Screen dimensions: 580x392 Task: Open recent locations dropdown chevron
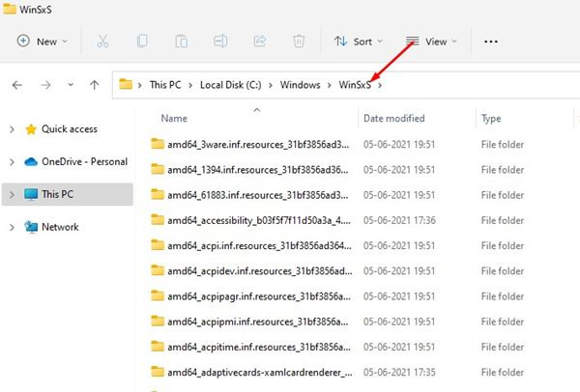pos(71,85)
